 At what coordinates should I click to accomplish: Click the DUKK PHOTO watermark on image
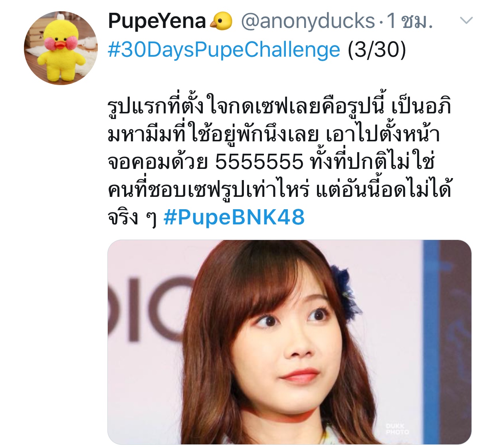pos(397,429)
